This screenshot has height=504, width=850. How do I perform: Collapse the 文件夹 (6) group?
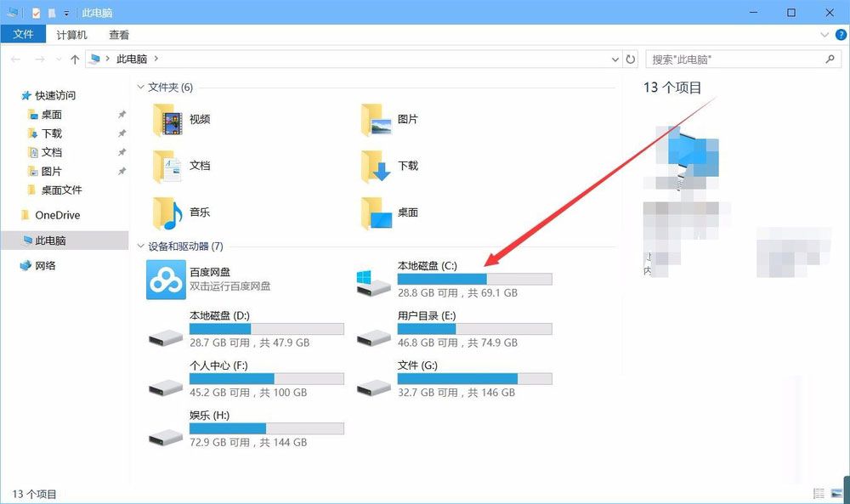[140, 88]
